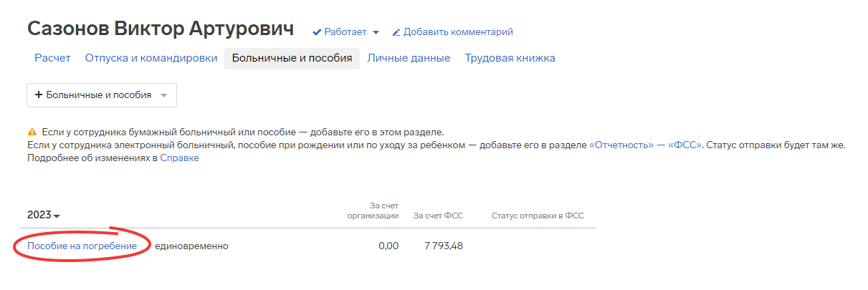Click the plus icon in Больничные и пособия button

(39, 95)
